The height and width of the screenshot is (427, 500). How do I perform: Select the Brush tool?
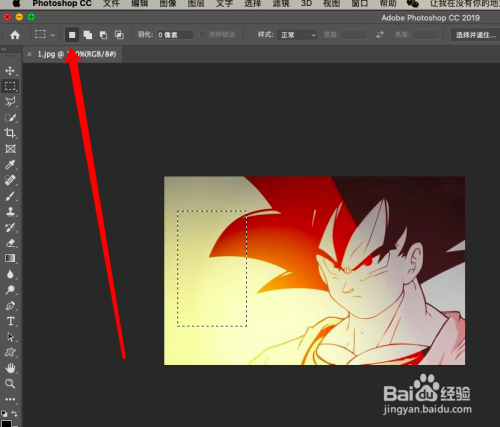tap(10, 196)
